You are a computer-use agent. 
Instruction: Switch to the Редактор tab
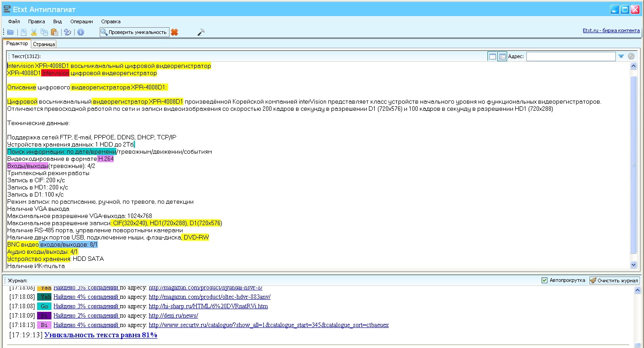click(x=17, y=43)
